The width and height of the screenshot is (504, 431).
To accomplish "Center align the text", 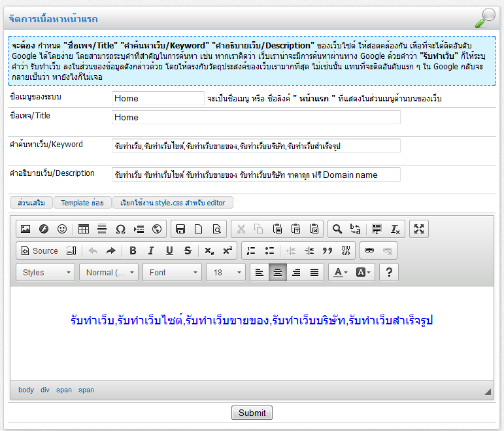I will 278,273.
